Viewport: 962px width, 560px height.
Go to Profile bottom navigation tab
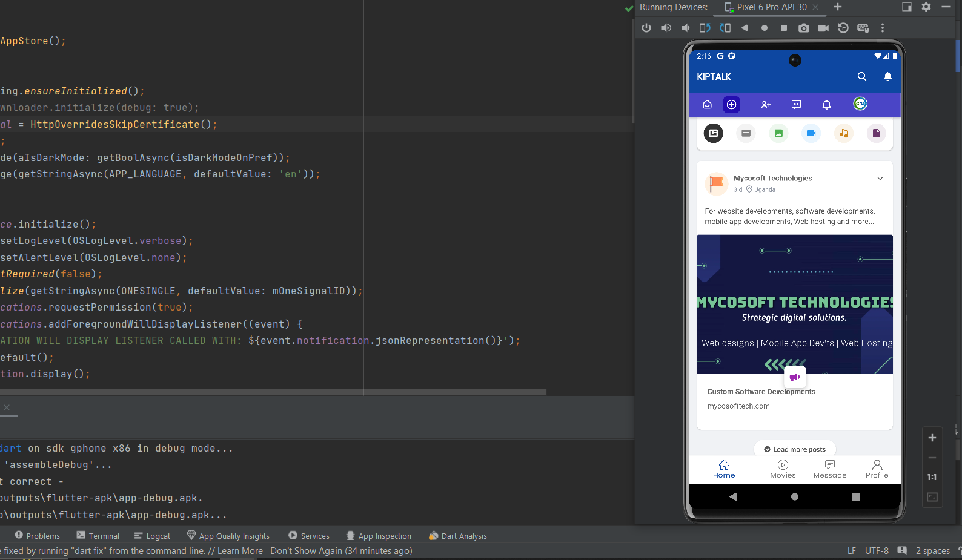pyautogui.click(x=877, y=469)
